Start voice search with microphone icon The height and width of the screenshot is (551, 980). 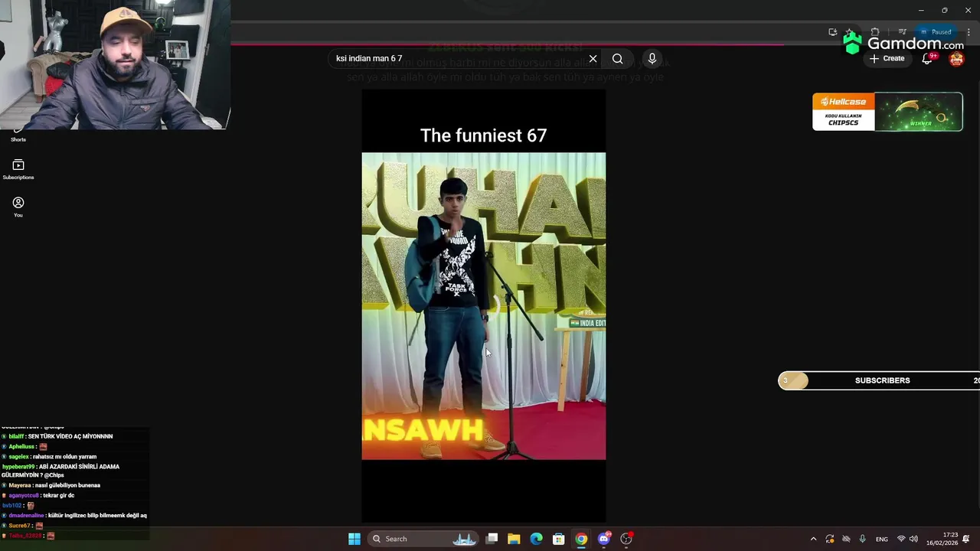click(652, 58)
